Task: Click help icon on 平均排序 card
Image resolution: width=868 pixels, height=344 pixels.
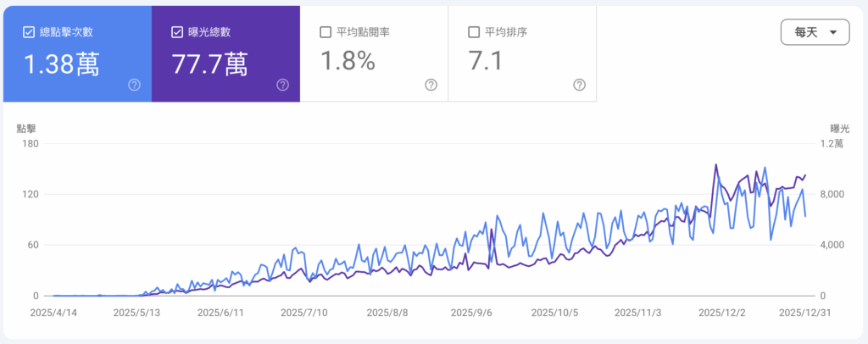Action: point(579,85)
